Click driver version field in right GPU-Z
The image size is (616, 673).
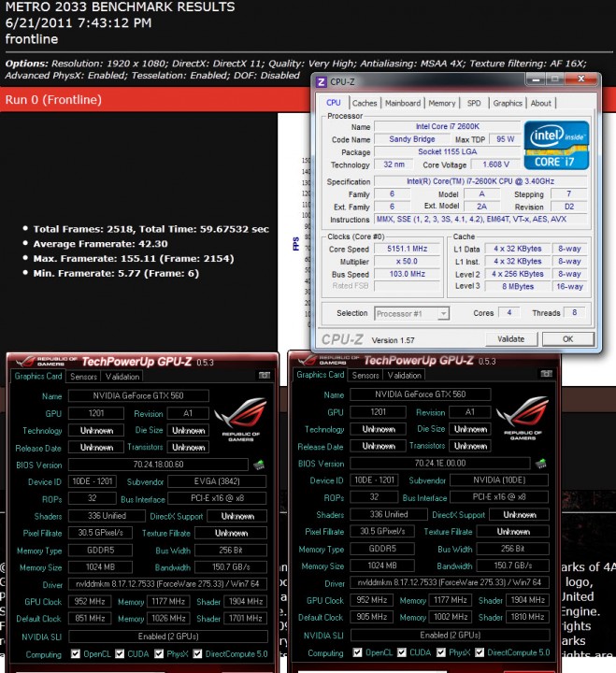[450, 582]
